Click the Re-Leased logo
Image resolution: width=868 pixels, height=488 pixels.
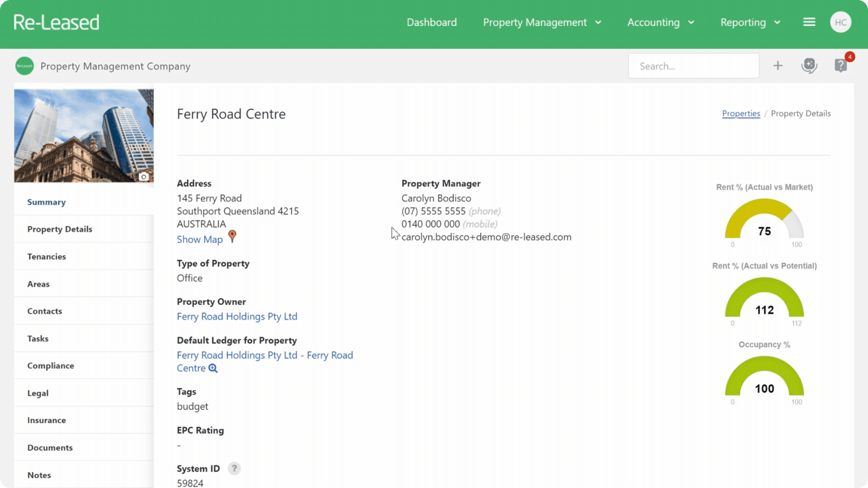click(56, 22)
